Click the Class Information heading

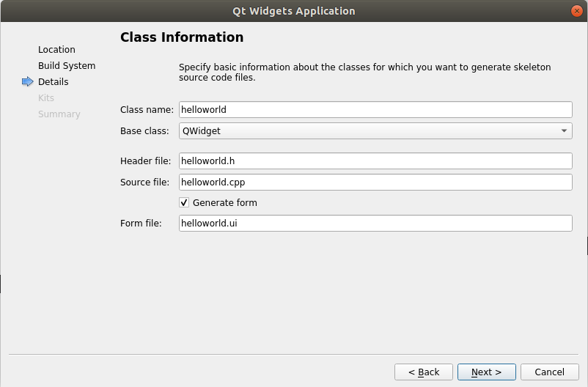click(182, 37)
